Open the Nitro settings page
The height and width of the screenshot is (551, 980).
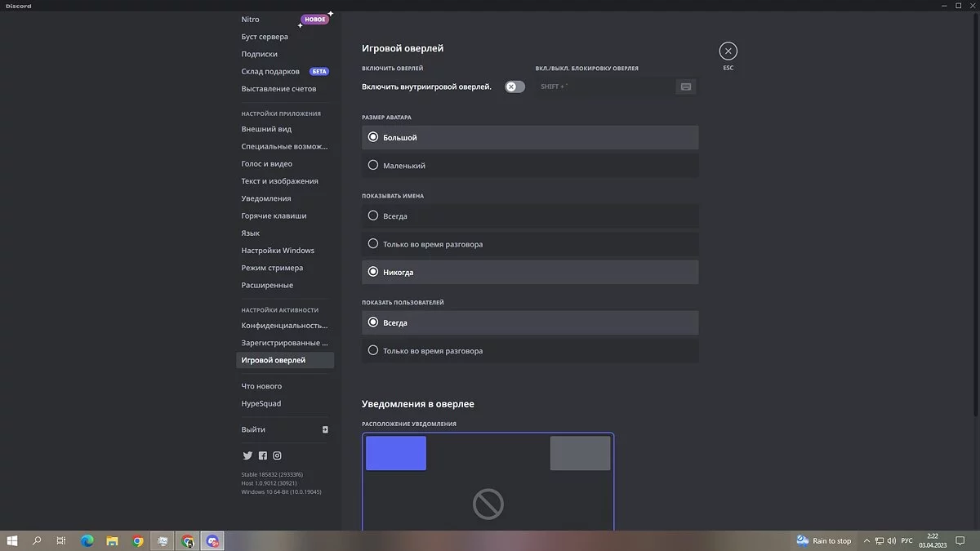(251, 20)
